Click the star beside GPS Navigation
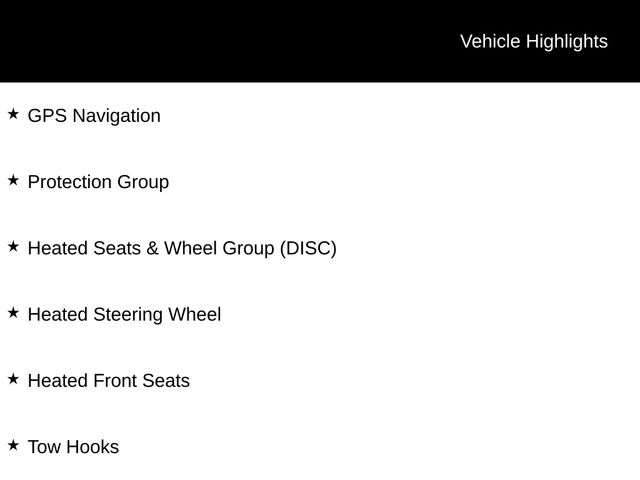Viewport: 640px width, 480px height. (13, 115)
